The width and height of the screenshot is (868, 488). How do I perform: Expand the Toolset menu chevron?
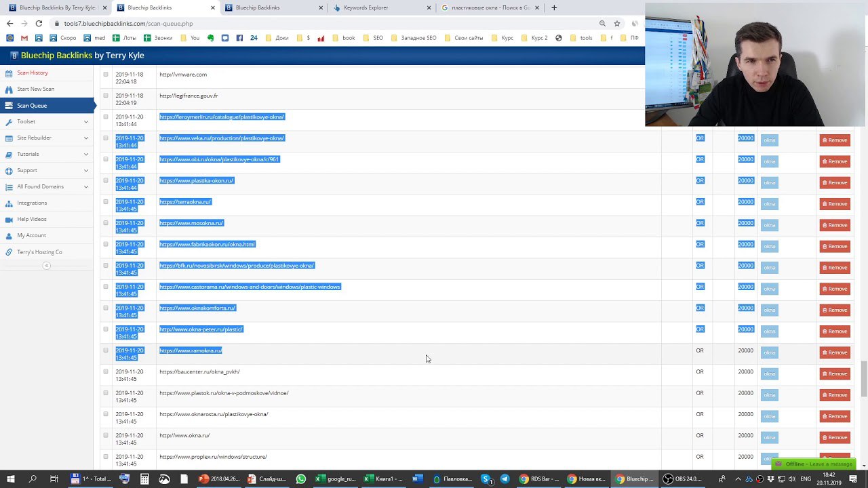86,121
